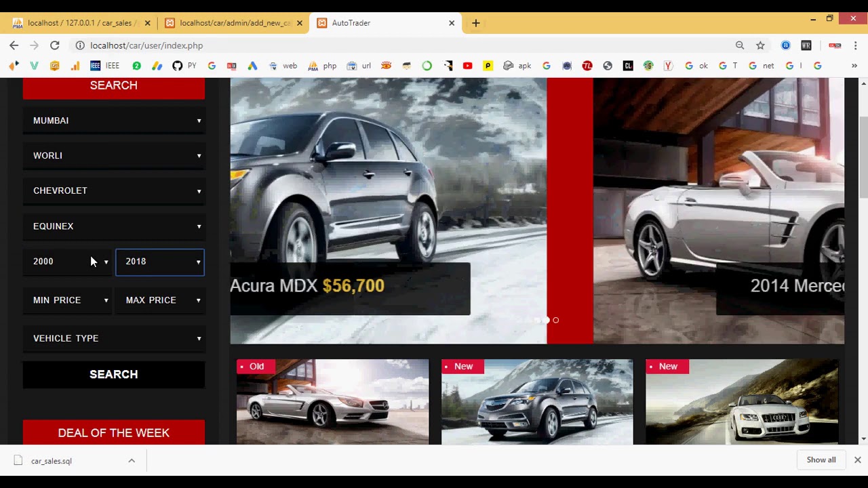The width and height of the screenshot is (868, 488).
Task: Expand the MUMBAI city dropdown
Action: [114, 121]
